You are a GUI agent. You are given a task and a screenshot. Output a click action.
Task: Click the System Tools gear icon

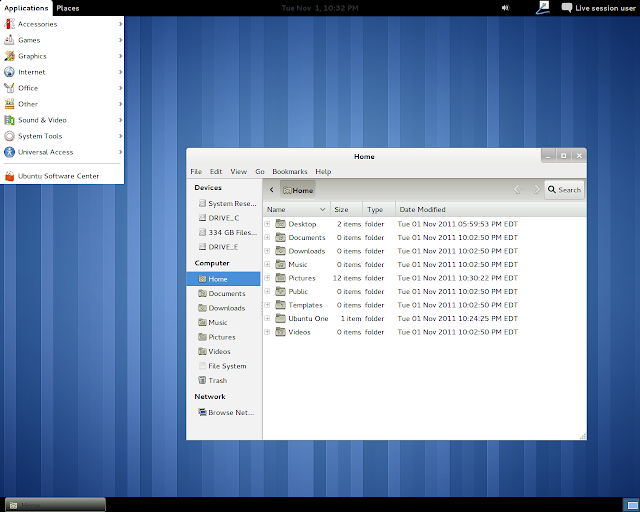[x=9, y=136]
